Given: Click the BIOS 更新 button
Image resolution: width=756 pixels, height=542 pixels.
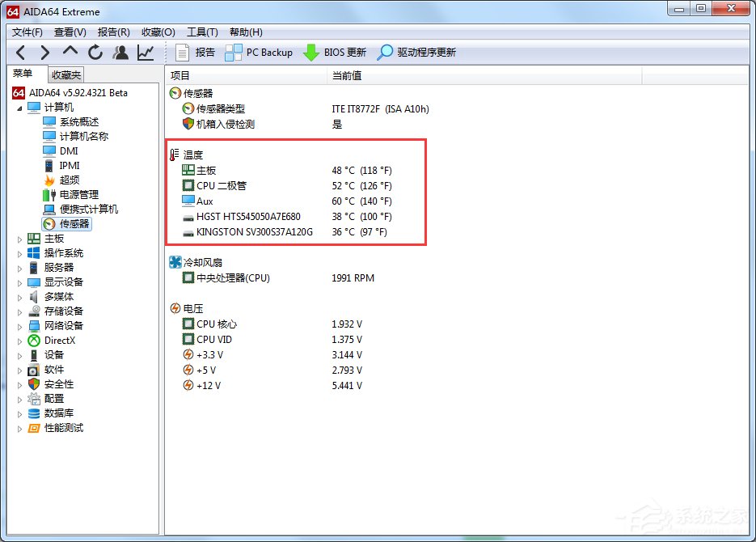Looking at the screenshot, I should [x=335, y=52].
